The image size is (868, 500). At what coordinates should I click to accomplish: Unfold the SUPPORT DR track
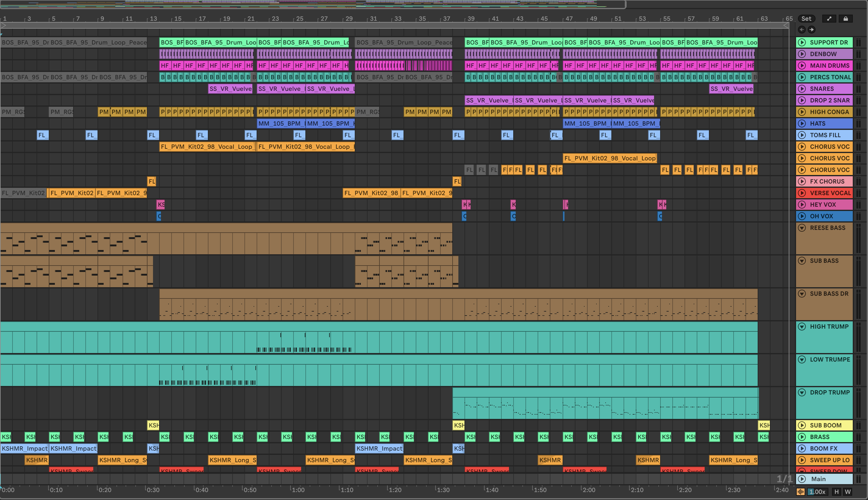pyautogui.click(x=802, y=43)
